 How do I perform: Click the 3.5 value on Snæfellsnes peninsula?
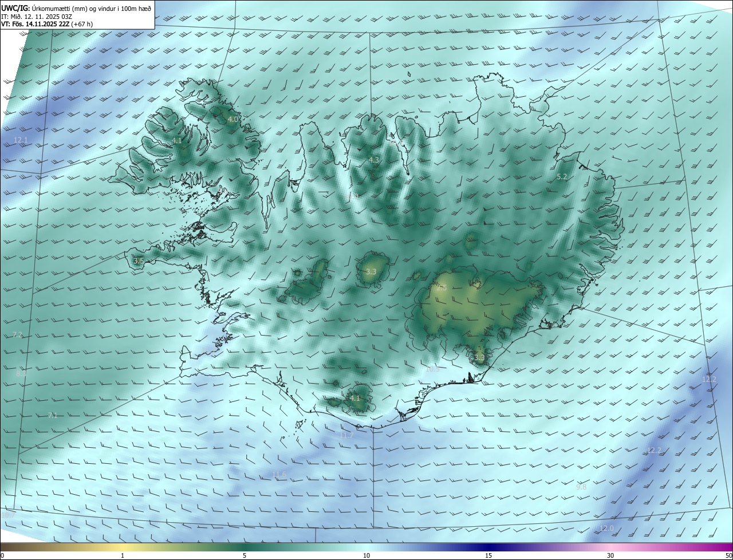139,261
